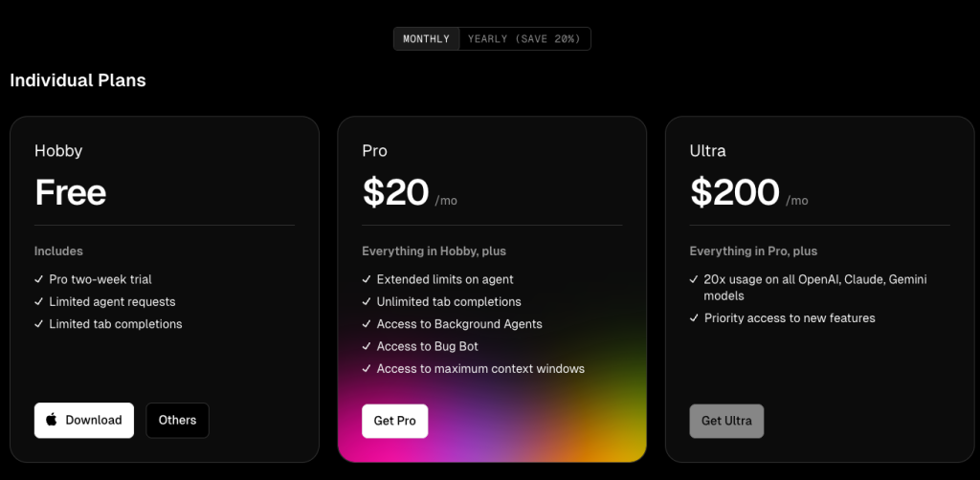Click the Individual Plans heading
980x480 pixels.
click(78, 80)
